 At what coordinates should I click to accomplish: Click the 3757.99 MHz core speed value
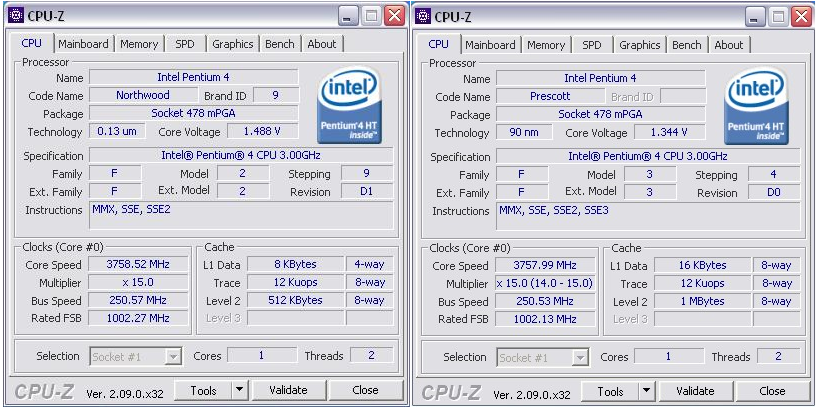(545, 265)
